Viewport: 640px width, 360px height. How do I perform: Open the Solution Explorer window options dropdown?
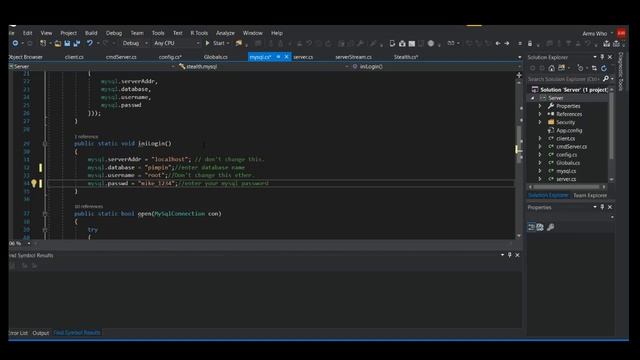595,57
